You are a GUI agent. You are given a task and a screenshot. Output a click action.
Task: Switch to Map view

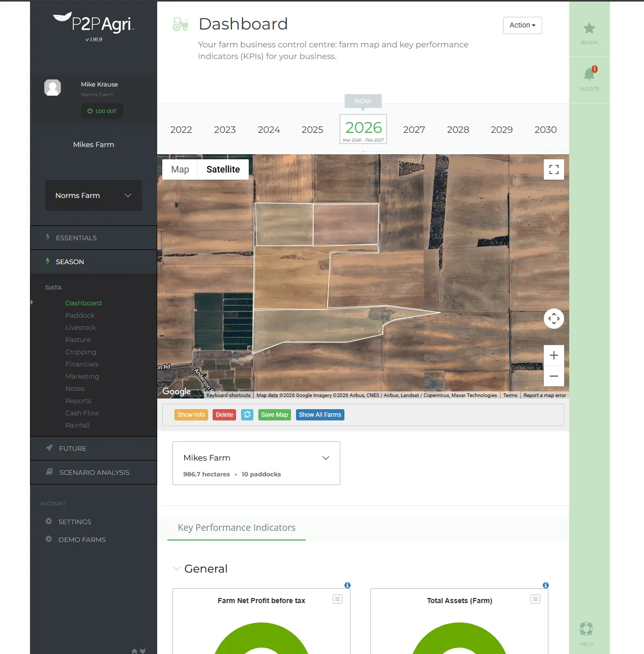pyautogui.click(x=180, y=169)
